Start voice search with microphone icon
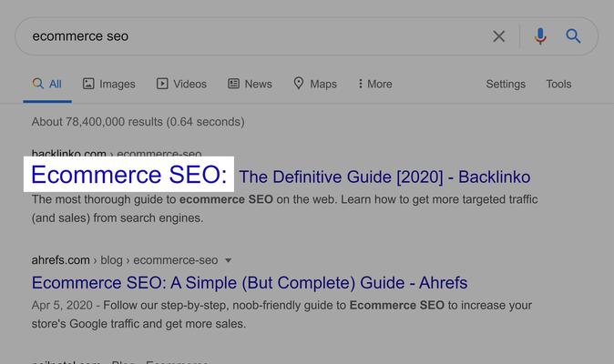 click(540, 36)
